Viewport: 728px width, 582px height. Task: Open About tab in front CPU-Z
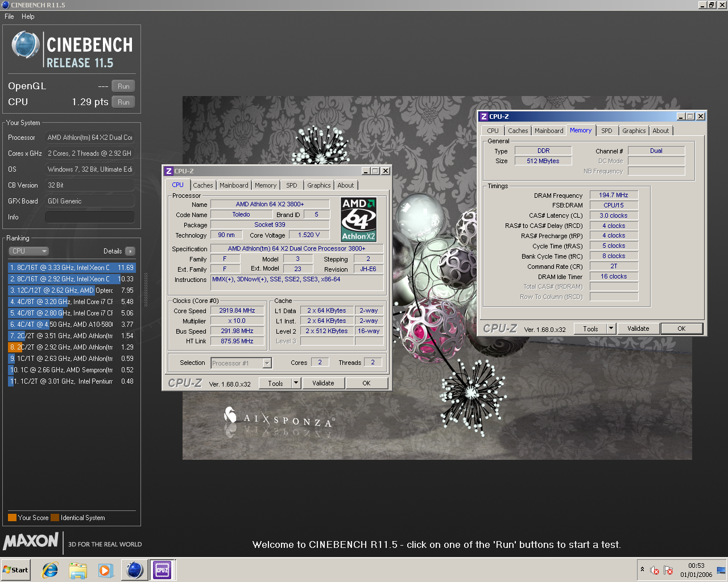pyautogui.click(x=346, y=185)
